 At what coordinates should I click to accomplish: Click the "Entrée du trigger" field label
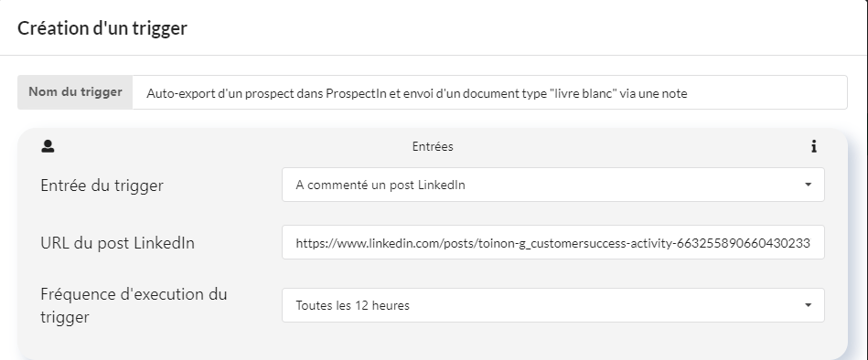102,185
